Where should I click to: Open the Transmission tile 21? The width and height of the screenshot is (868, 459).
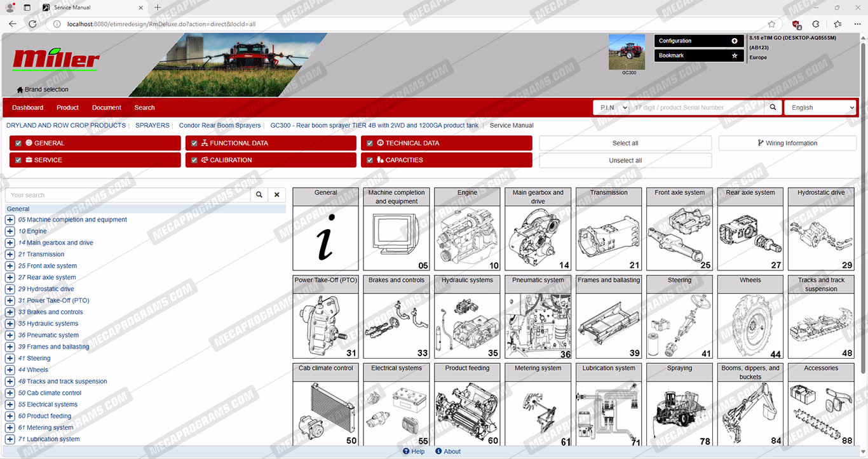(609, 229)
